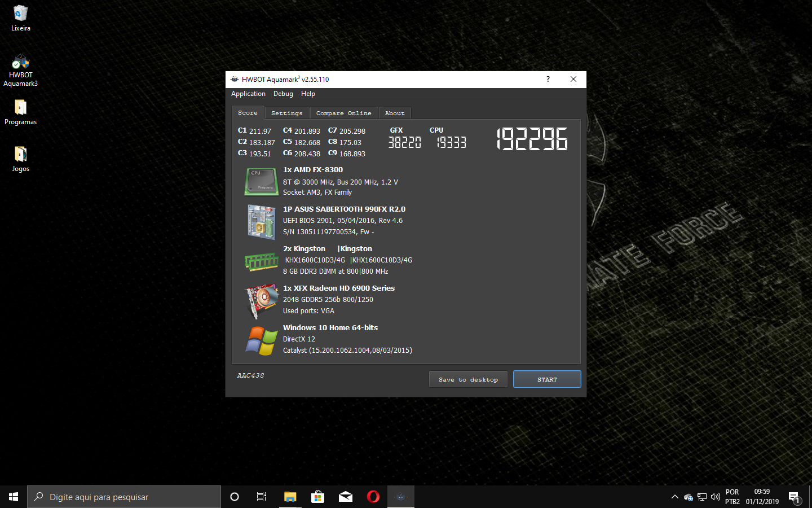Viewport: 812px width, 508px height.
Task: Click the Windows 10 Home 64-bits heading
Action: (x=330, y=327)
